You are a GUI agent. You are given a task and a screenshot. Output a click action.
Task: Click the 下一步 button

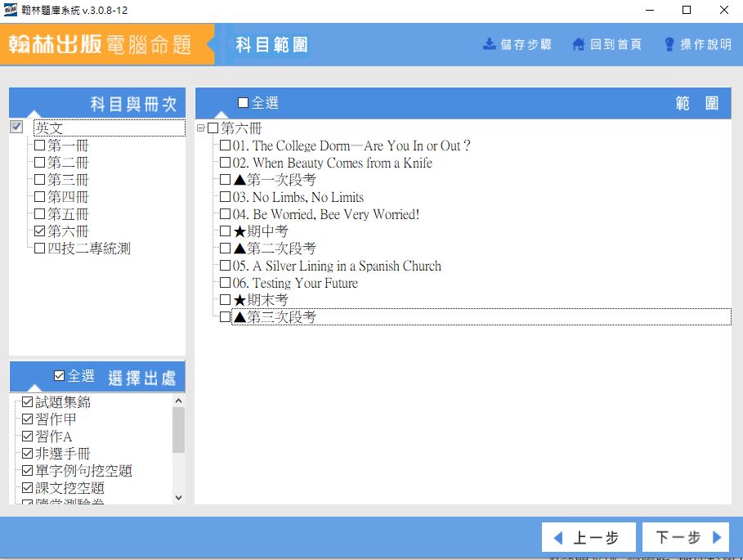(x=686, y=537)
